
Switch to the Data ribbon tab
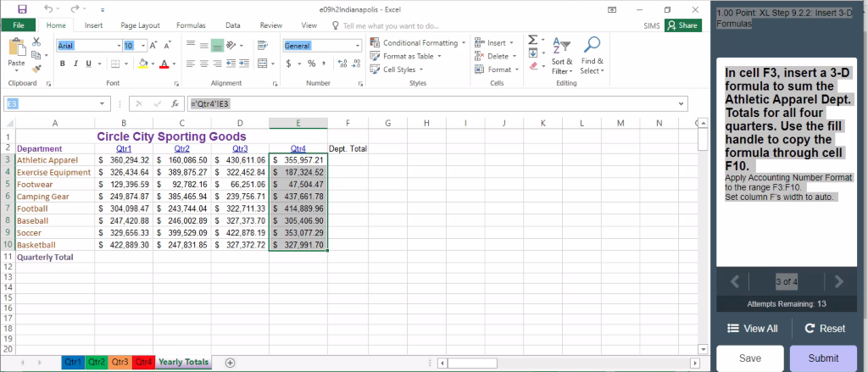click(232, 25)
